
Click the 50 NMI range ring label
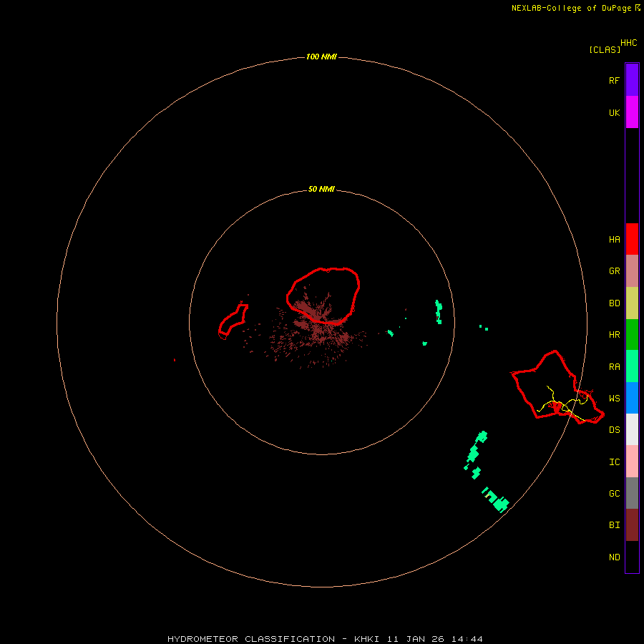click(321, 189)
